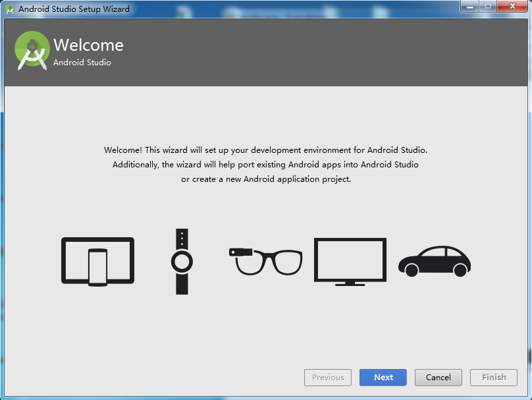The height and width of the screenshot is (400, 532).
Task: Click the disabled maximize window button
Action: [x=488, y=6]
